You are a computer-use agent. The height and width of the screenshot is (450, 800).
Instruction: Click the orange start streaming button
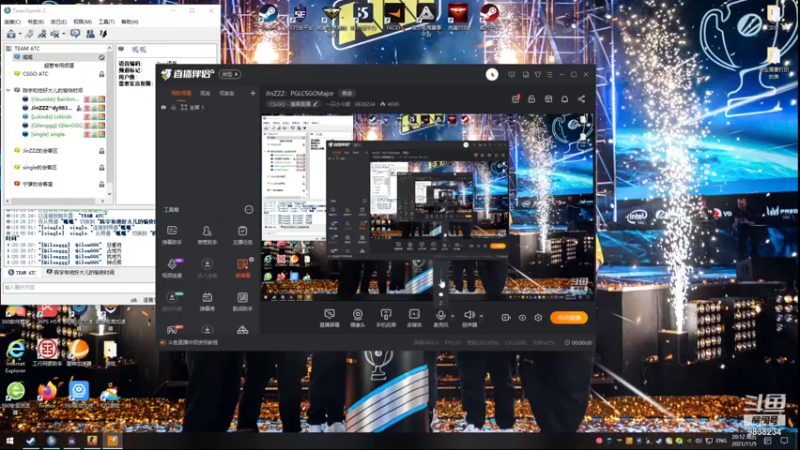[569, 317]
